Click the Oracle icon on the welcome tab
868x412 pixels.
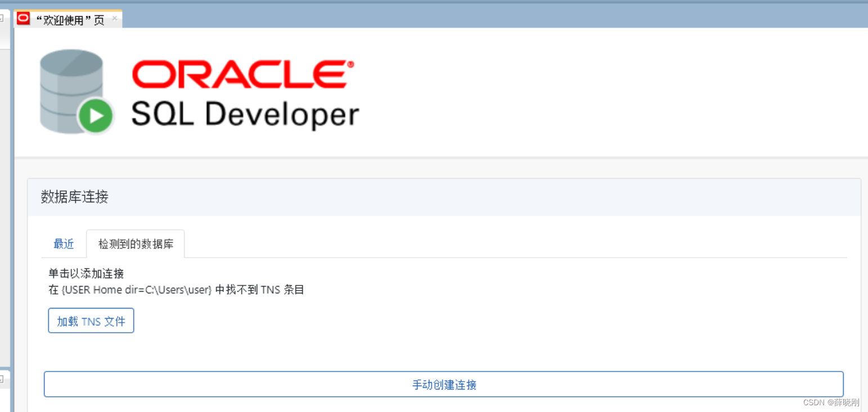point(23,18)
